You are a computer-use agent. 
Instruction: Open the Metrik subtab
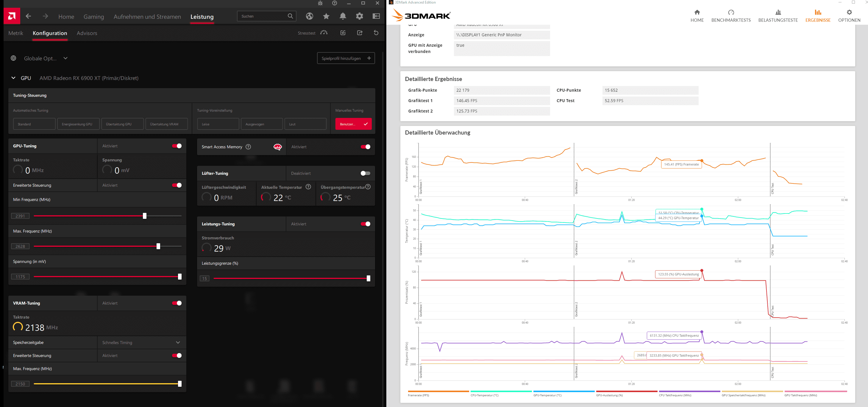tap(16, 33)
